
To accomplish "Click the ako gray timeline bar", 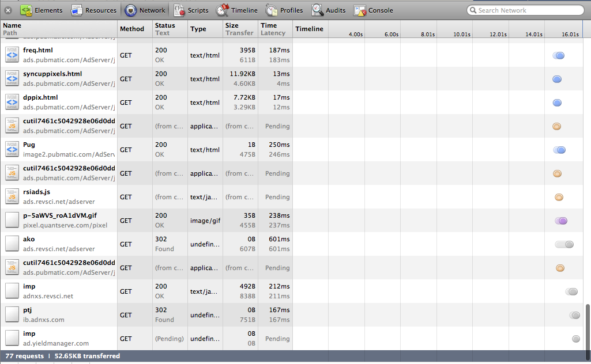I will (564, 245).
